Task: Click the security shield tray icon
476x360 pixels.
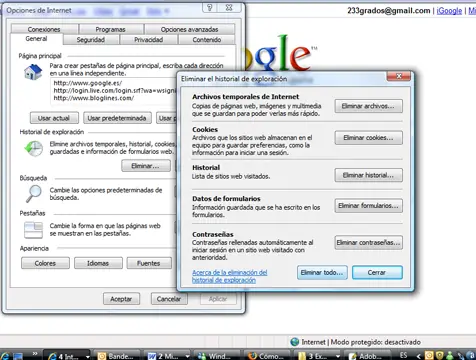Action: (x=440, y=356)
